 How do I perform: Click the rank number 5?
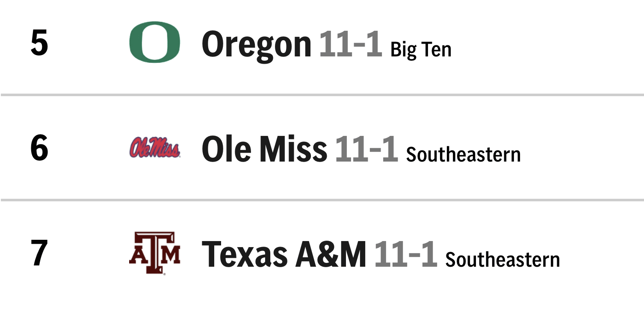click(39, 43)
